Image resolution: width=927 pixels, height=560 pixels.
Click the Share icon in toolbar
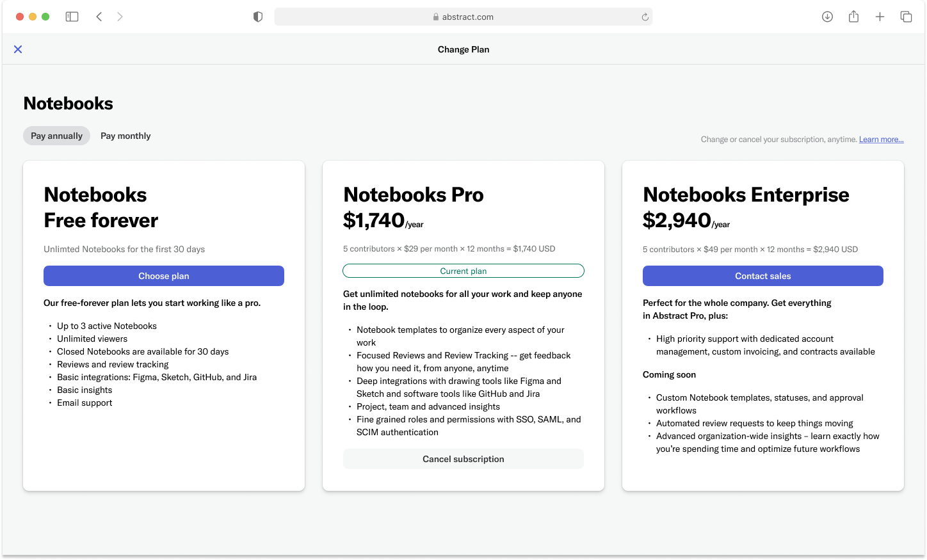pyautogui.click(x=853, y=17)
